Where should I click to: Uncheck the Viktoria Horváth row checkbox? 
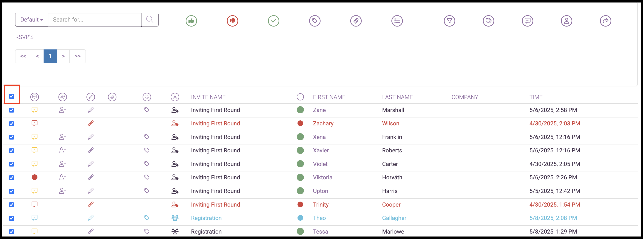click(12, 178)
